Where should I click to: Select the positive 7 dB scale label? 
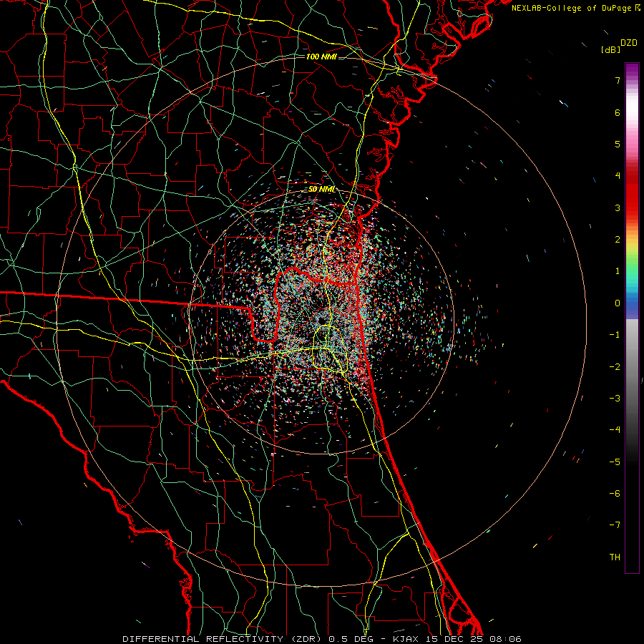pos(618,80)
